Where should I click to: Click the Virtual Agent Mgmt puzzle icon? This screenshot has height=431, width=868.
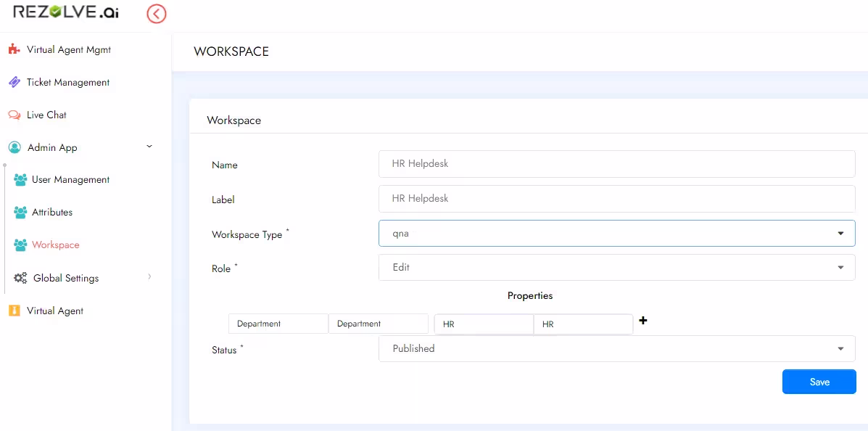(15, 49)
